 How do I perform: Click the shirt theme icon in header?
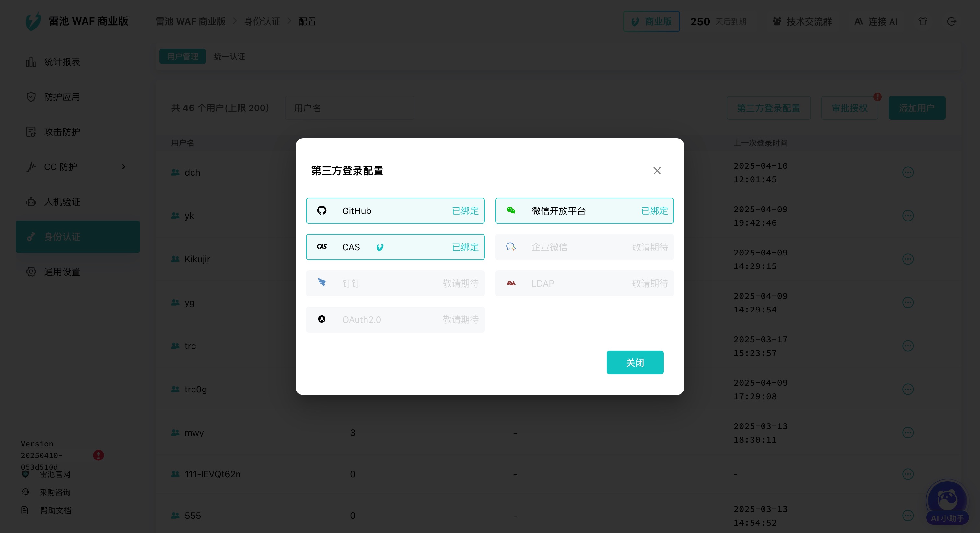tap(923, 21)
